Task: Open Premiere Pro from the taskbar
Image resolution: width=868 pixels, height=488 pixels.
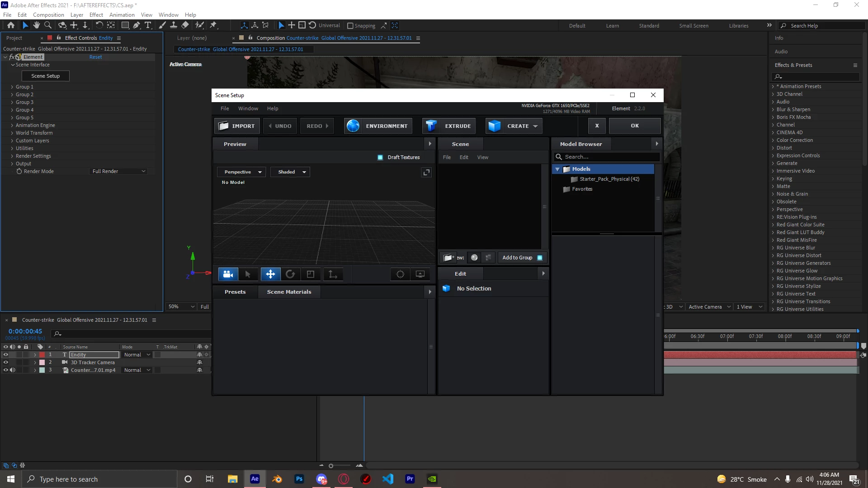Action: pyautogui.click(x=410, y=479)
